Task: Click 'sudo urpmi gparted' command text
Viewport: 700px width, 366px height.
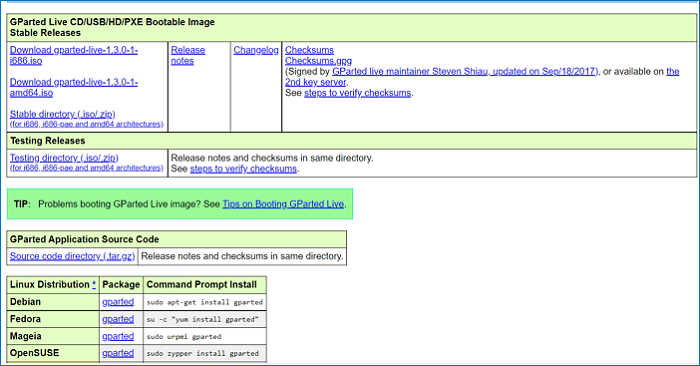Action: [x=184, y=337]
